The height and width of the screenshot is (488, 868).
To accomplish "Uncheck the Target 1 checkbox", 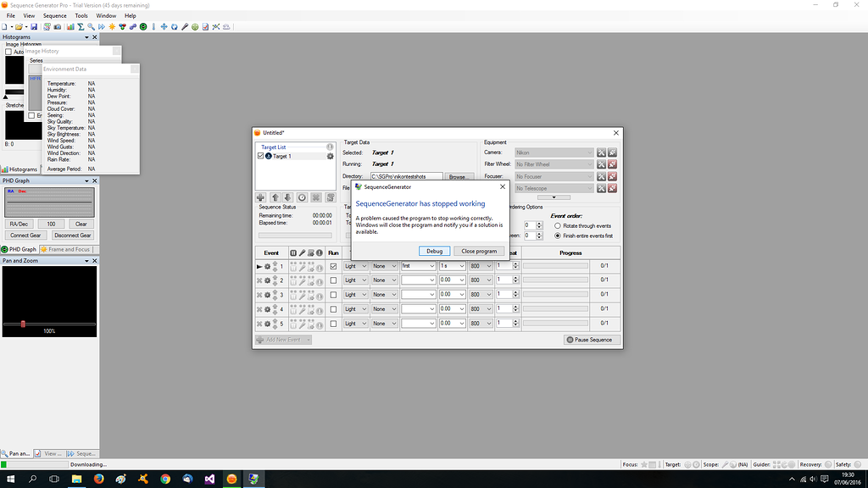I will click(x=261, y=156).
